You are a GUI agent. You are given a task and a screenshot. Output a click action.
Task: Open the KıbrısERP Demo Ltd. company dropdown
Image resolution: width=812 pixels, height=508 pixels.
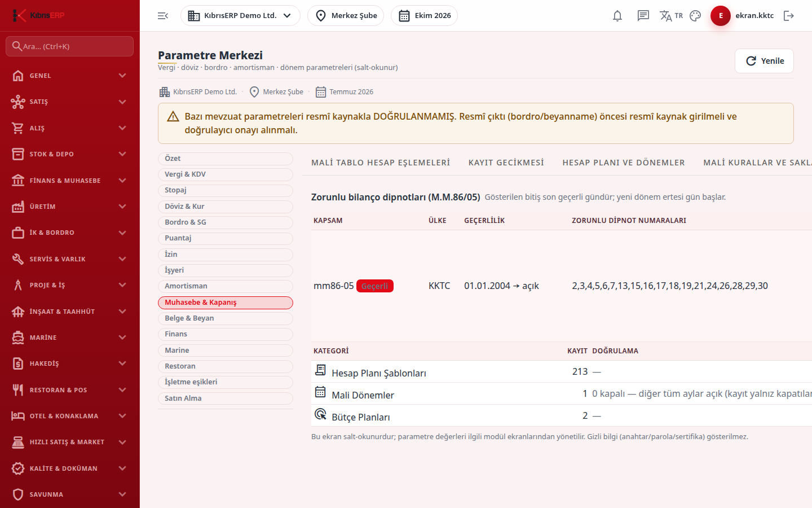[240, 16]
